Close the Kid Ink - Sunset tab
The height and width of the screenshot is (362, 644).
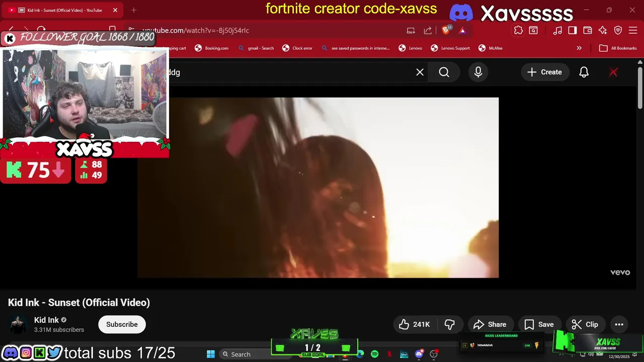115,10
